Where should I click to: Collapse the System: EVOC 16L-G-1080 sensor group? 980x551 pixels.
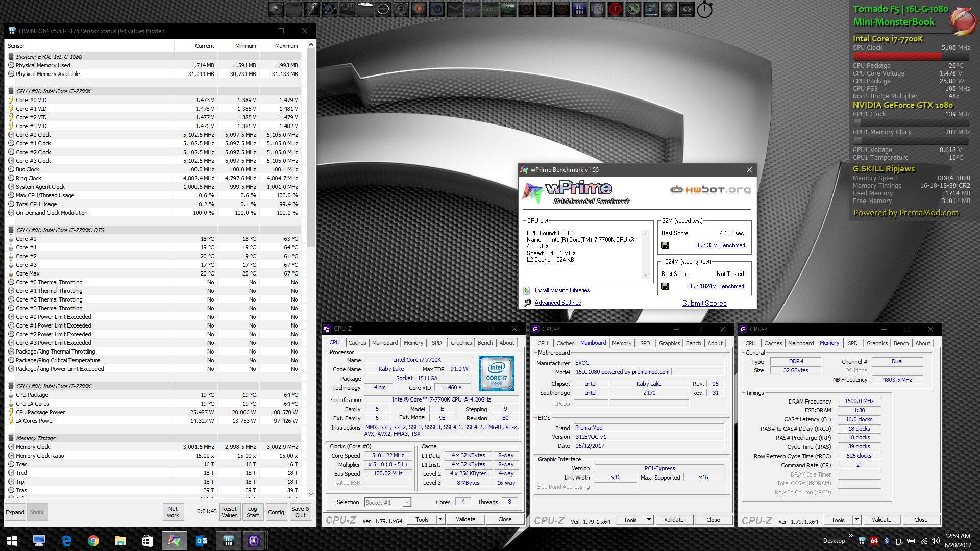[11, 57]
